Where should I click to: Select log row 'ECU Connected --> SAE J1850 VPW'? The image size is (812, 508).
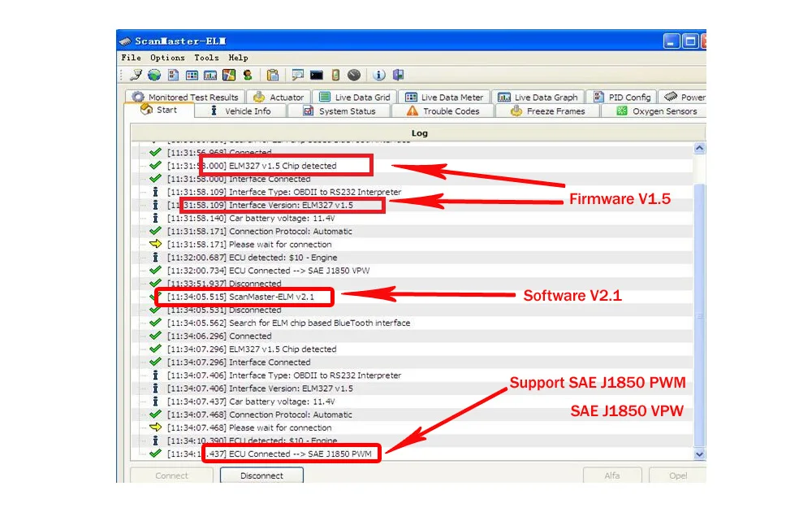pos(412,271)
